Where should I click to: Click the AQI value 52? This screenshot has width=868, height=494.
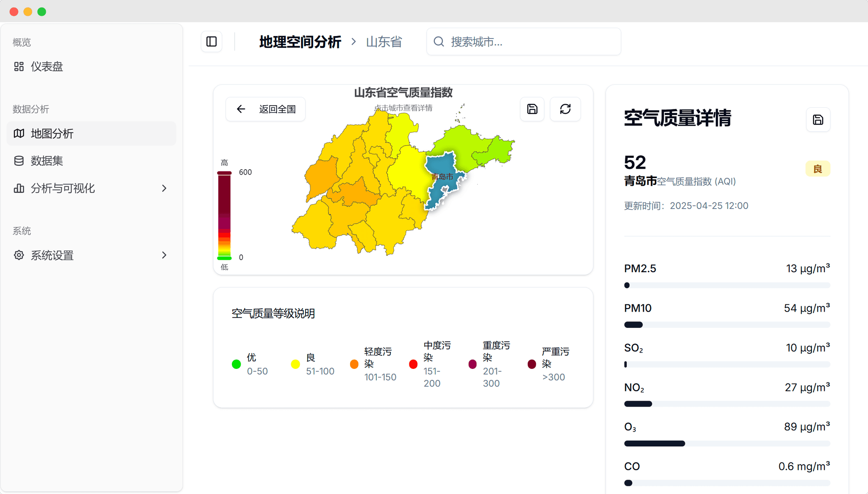[x=635, y=162]
